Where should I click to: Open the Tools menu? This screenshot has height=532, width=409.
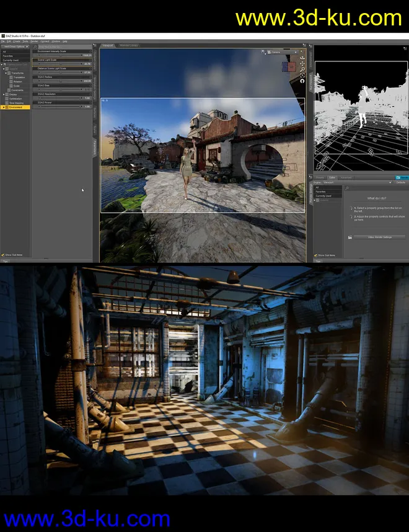tap(25, 42)
